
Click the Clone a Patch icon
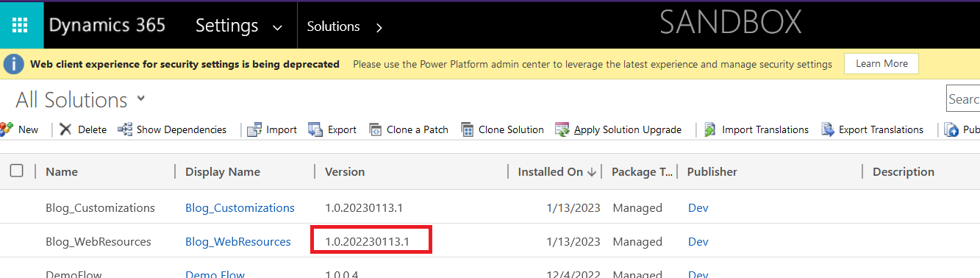375,129
